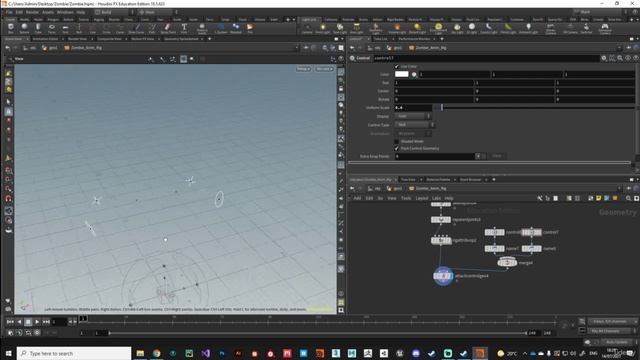Select the Sphere shelf tool
640x360 pixels.
point(24,28)
